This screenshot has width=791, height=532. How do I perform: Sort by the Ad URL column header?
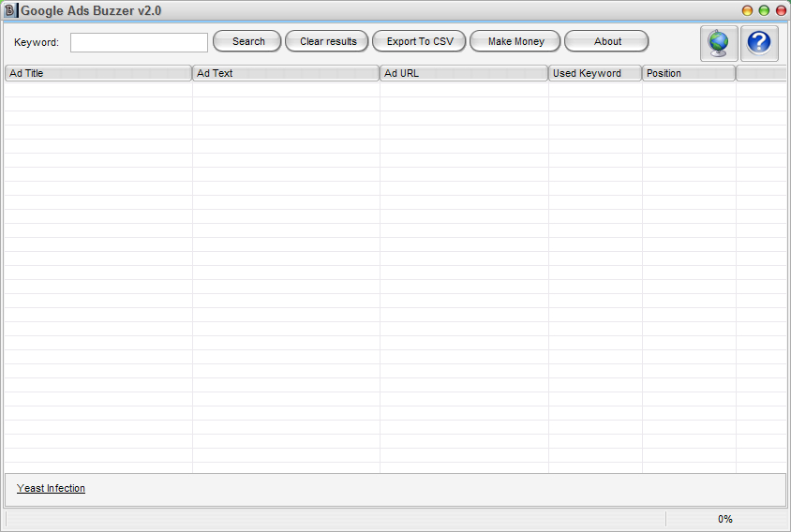tap(464, 73)
